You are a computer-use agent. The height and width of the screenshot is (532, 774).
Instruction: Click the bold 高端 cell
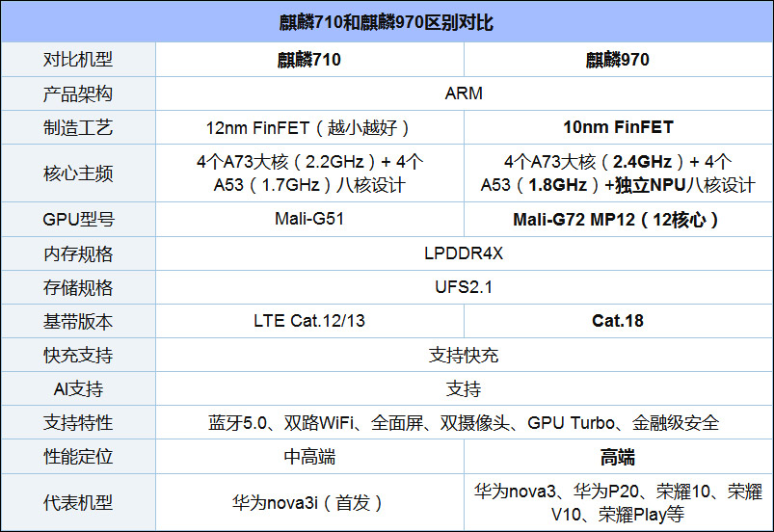click(x=618, y=457)
